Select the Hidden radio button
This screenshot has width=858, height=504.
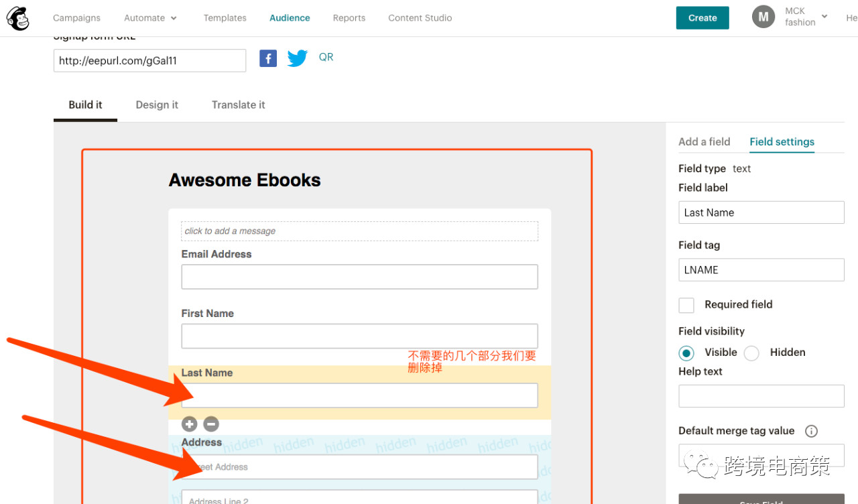pos(751,353)
